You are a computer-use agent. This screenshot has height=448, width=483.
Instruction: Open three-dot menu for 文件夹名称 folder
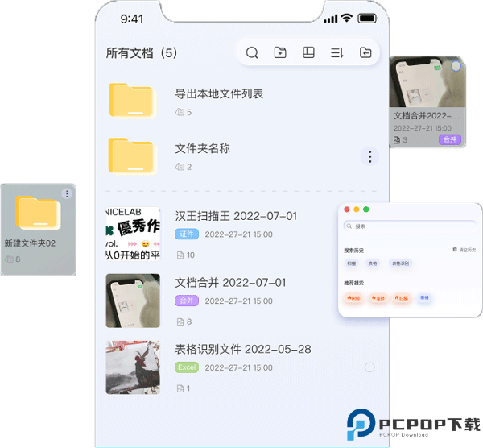point(369,156)
